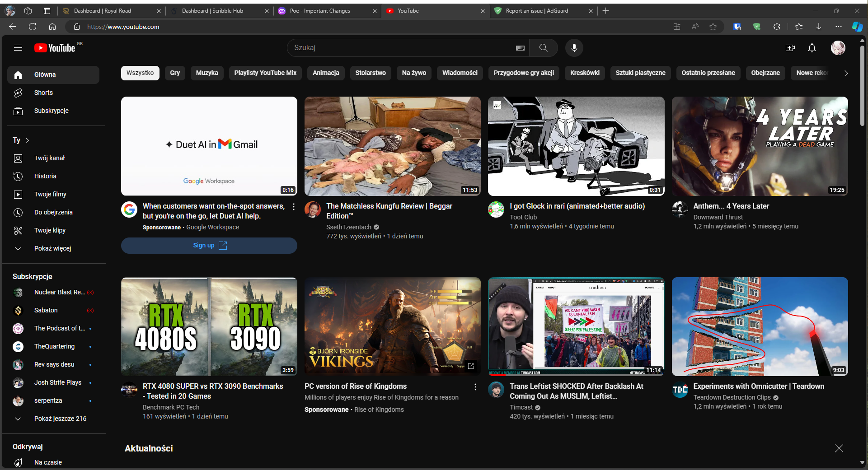Select the Muzyka filter chip
The height and width of the screenshot is (470, 868).
click(x=207, y=73)
